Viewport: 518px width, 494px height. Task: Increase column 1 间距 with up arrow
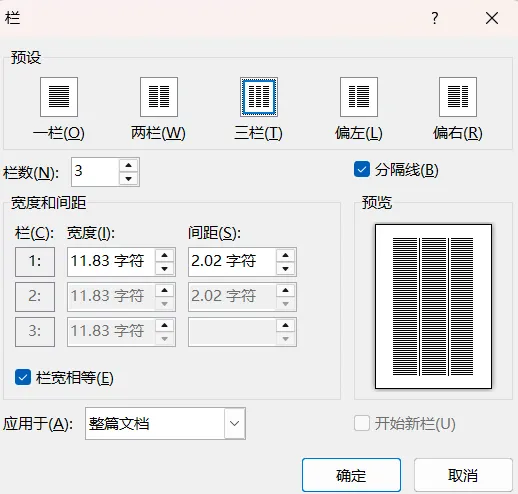285,256
